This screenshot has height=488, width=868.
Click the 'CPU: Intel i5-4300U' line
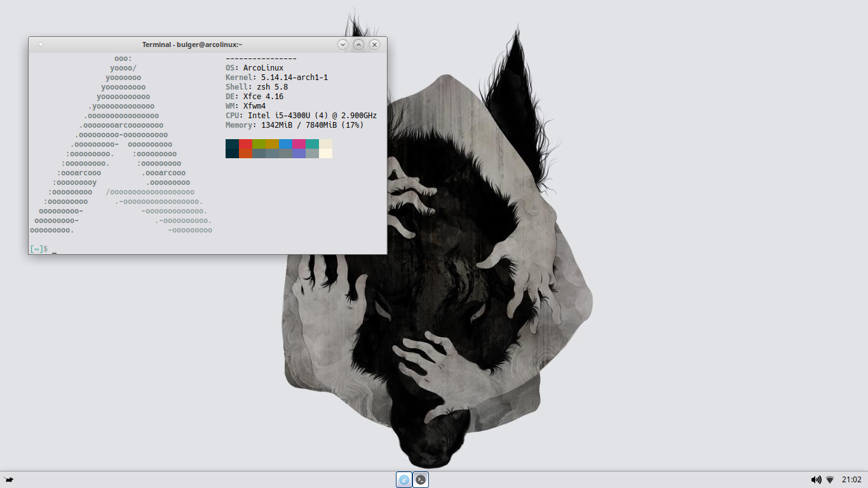tap(301, 116)
